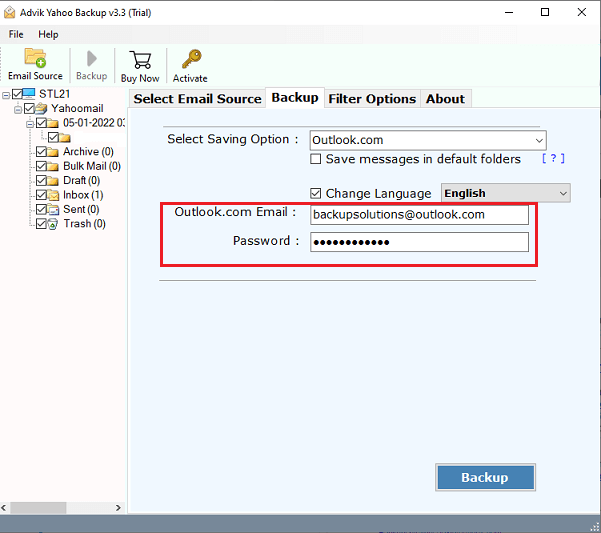Select the Sent (0) tree item
The width and height of the screenshot is (601, 533).
[81, 210]
